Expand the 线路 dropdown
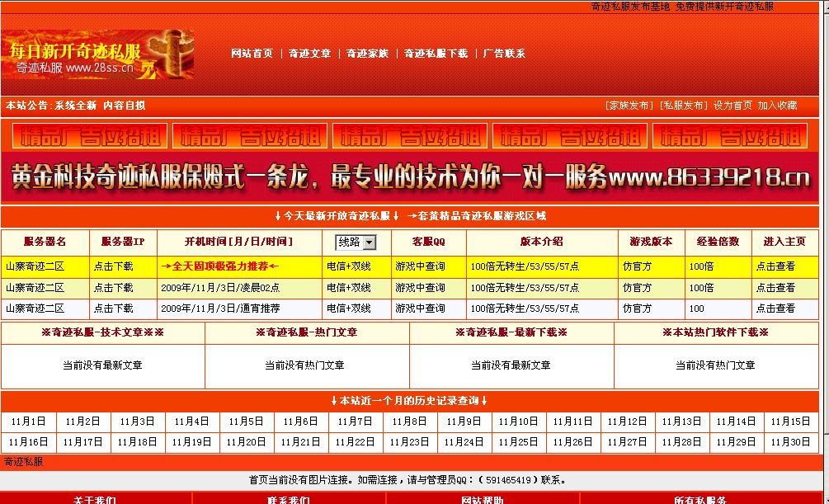Image resolution: width=829 pixels, height=504 pixels. (x=356, y=243)
